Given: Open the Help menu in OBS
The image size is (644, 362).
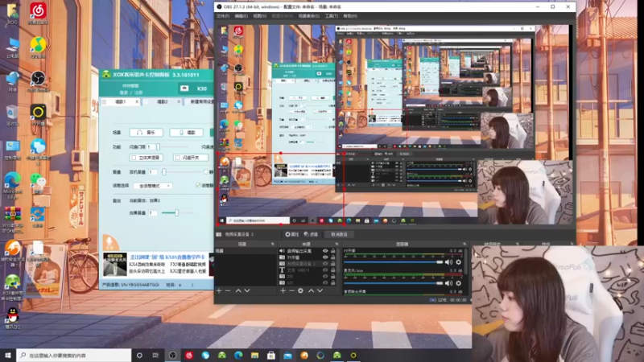Looking at the screenshot, I should pyautogui.click(x=350, y=16).
